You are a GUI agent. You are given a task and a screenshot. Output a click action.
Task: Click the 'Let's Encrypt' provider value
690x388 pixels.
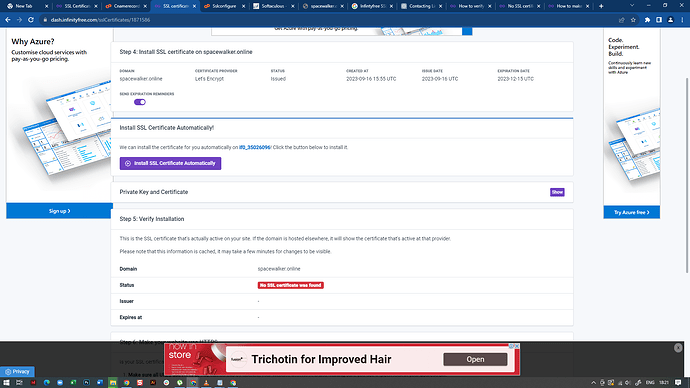[x=209, y=79]
